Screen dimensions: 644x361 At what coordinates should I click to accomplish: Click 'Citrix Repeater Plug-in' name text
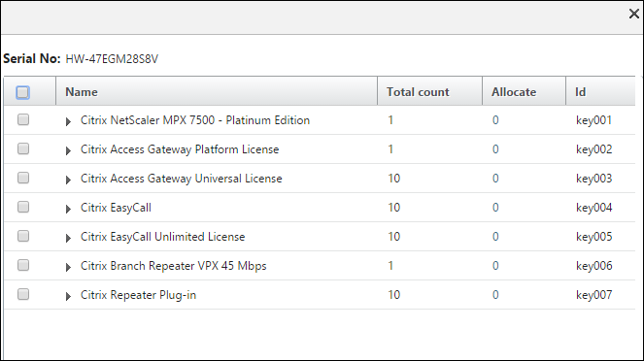point(138,295)
